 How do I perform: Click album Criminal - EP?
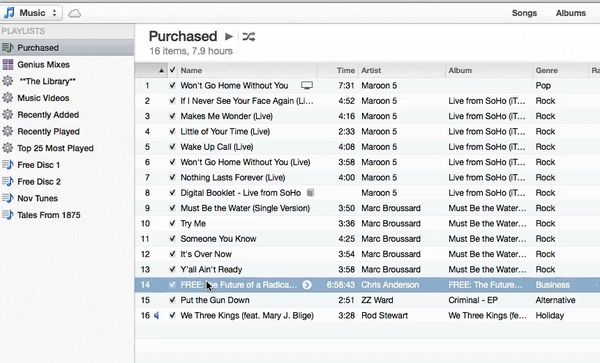coord(473,300)
